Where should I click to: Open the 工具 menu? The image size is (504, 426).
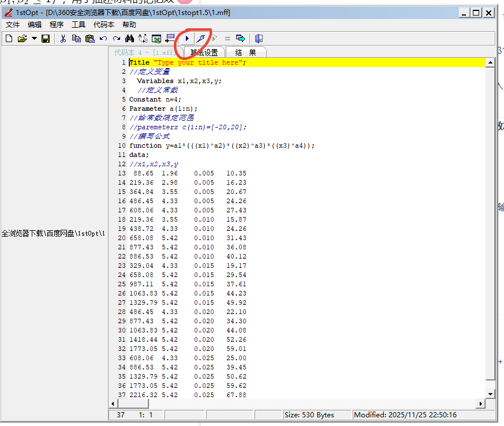(x=78, y=25)
